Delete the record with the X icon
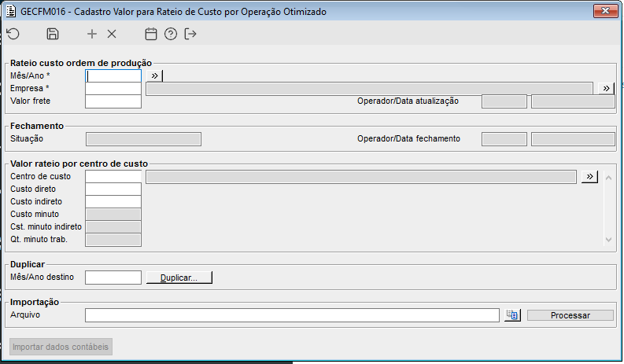Image resolution: width=624 pixels, height=364 pixels. point(112,34)
